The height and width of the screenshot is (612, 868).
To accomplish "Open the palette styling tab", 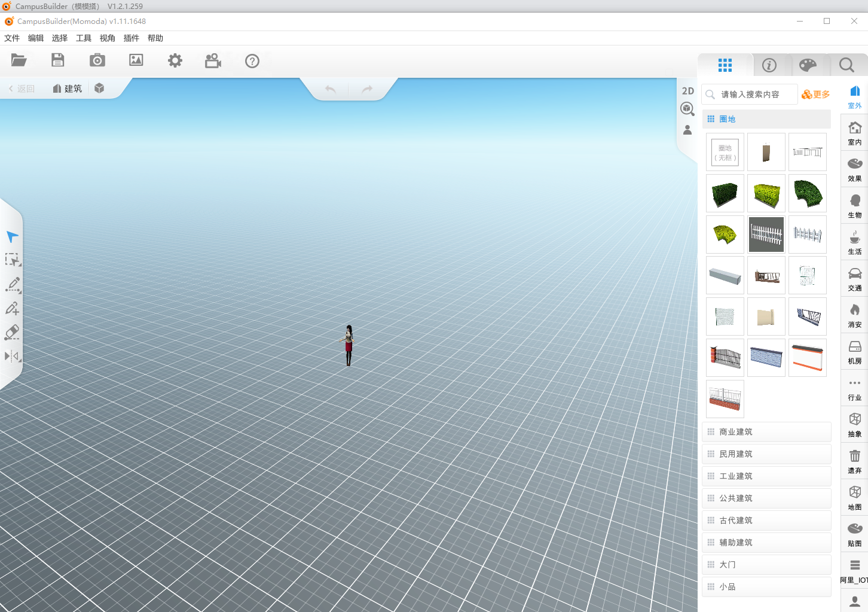I will click(x=809, y=65).
